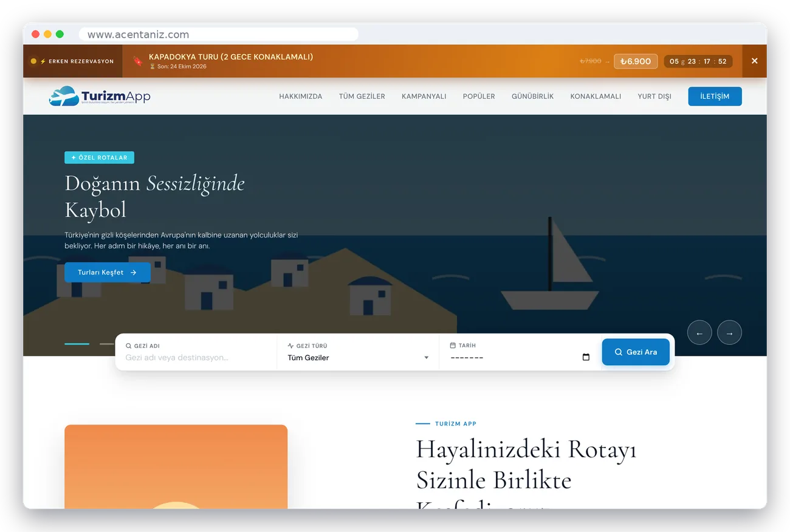Click the struck-through ₺7.900 old price
790x532 pixels.
point(590,61)
